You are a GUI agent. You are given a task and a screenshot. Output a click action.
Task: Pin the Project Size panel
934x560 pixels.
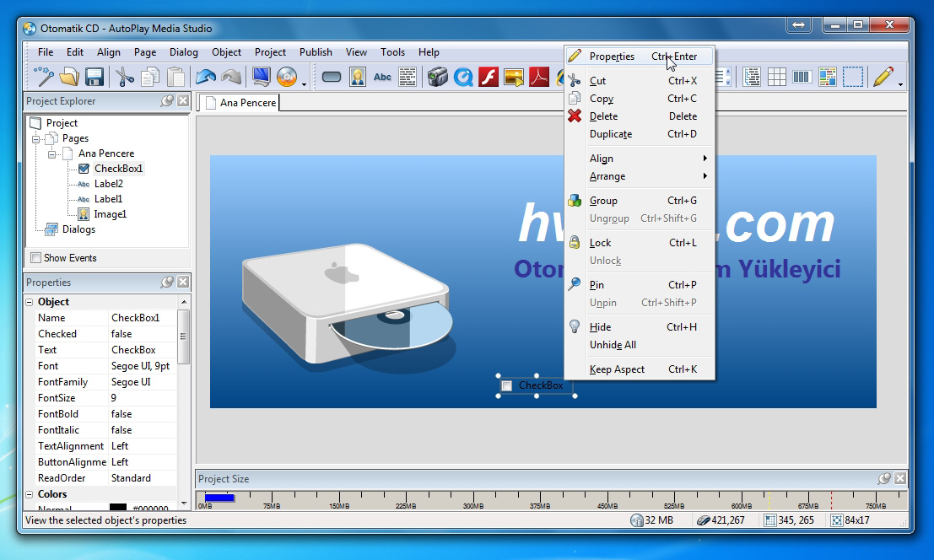884,478
